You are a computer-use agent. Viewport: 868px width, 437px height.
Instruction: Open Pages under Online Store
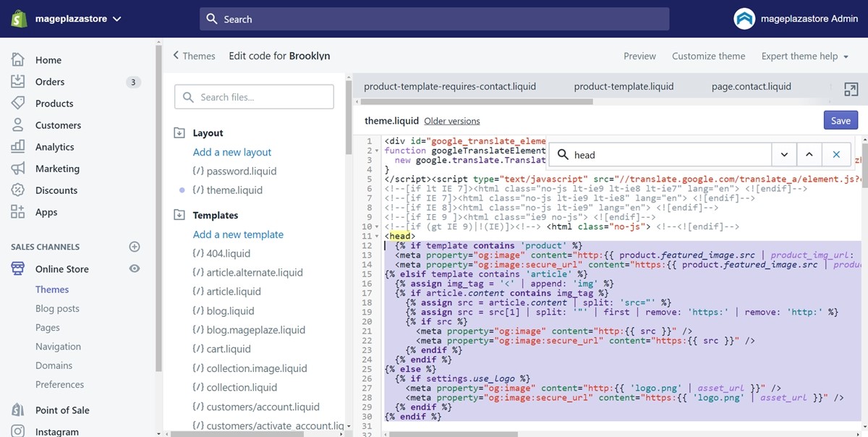point(48,327)
